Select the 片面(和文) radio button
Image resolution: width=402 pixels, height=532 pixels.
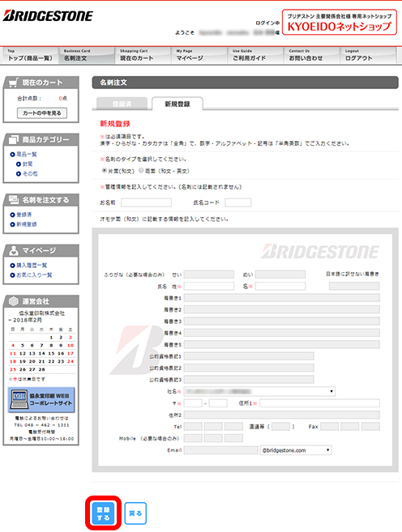105,171
